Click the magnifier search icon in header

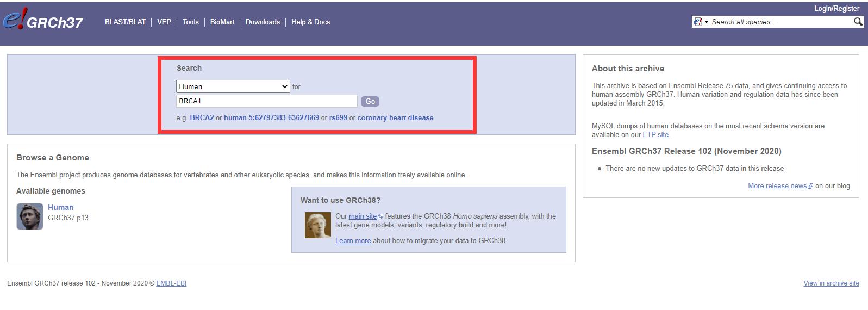coord(858,22)
